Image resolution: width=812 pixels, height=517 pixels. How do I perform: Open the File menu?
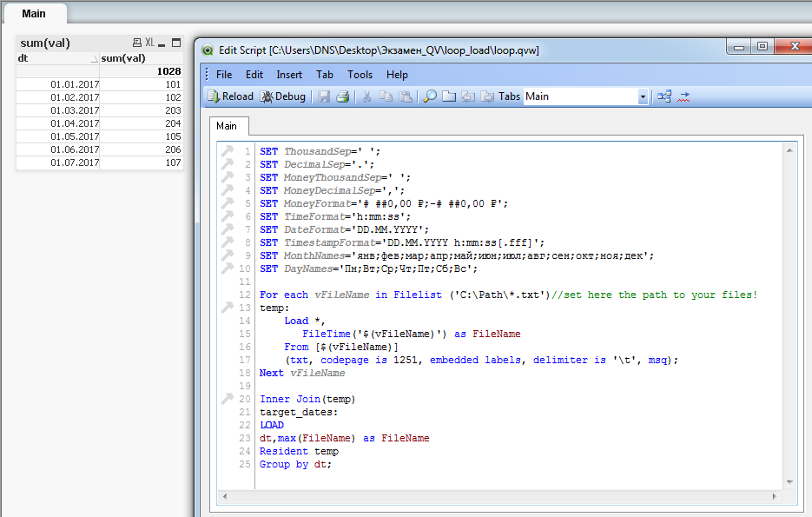(x=224, y=75)
